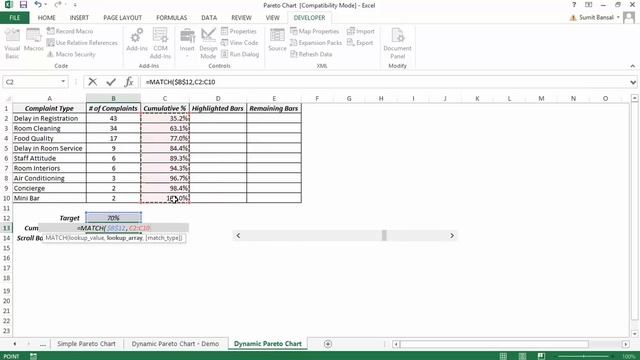640x360 pixels.
Task: Switch to the INSERT tab
Action: coord(79,18)
